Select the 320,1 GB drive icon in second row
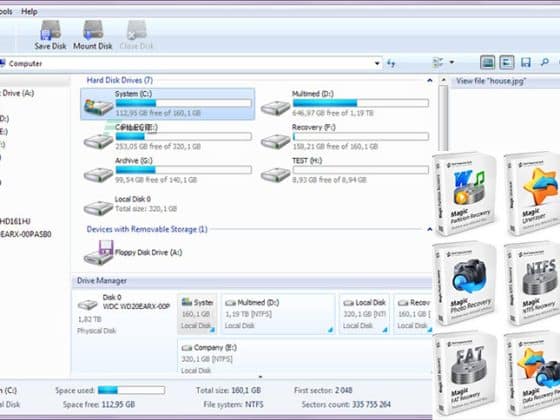The width and height of the screenshot is (560, 420). click(98, 141)
